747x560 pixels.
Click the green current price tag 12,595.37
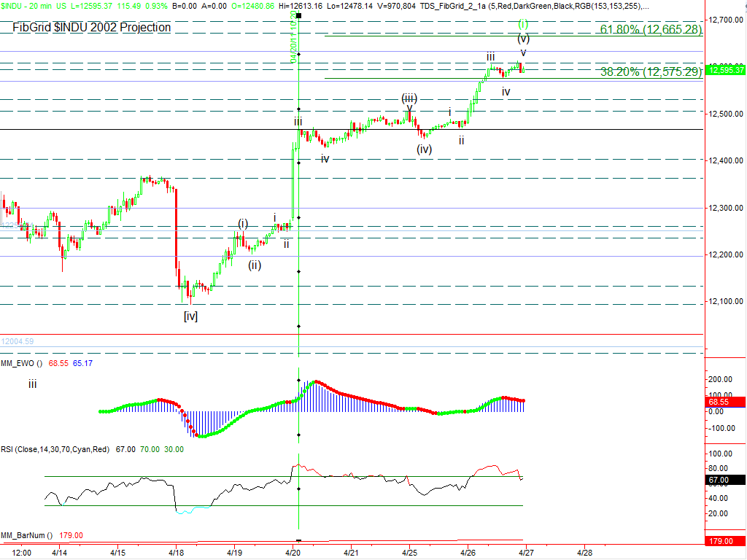727,70
